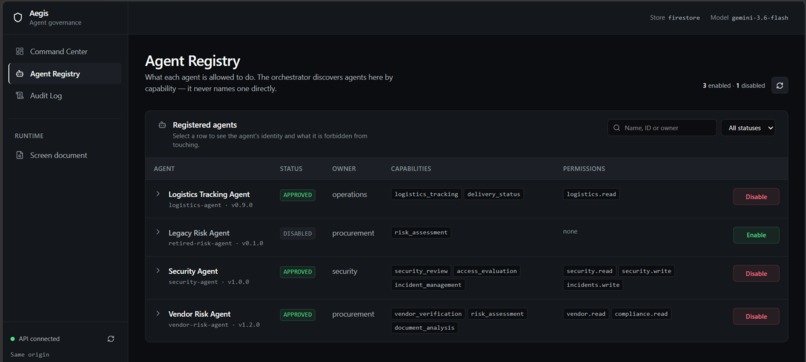This screenshot has height=362, width=806.
Task: Click the Logistics Tracking Agent name
Action: (x=209, y=194)
